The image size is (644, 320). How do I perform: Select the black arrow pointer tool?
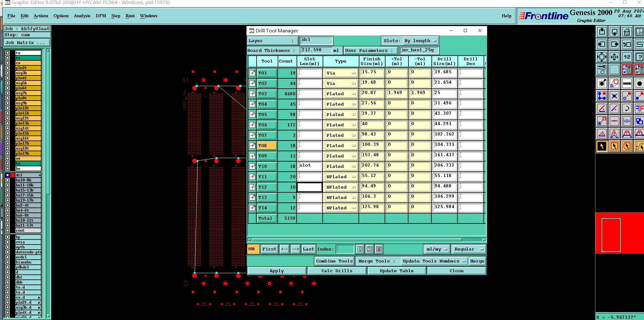[x=602, y=146]
